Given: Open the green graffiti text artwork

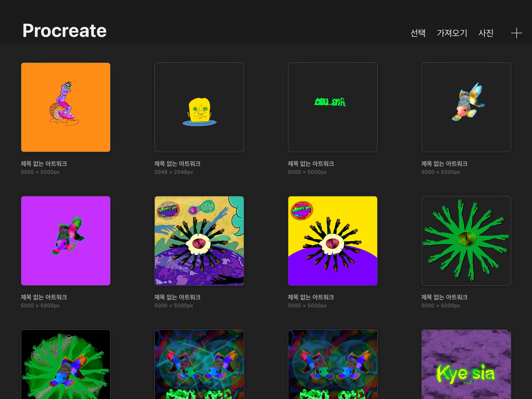Looking at the screenshot, I should pyautogui.click(x=332, y=107).
